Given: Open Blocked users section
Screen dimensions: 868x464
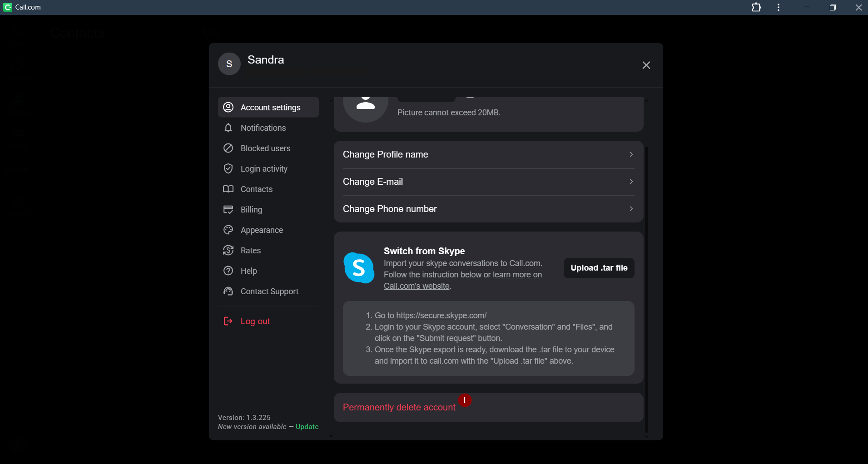Looking at the screenshot, I should click(268, 148).
